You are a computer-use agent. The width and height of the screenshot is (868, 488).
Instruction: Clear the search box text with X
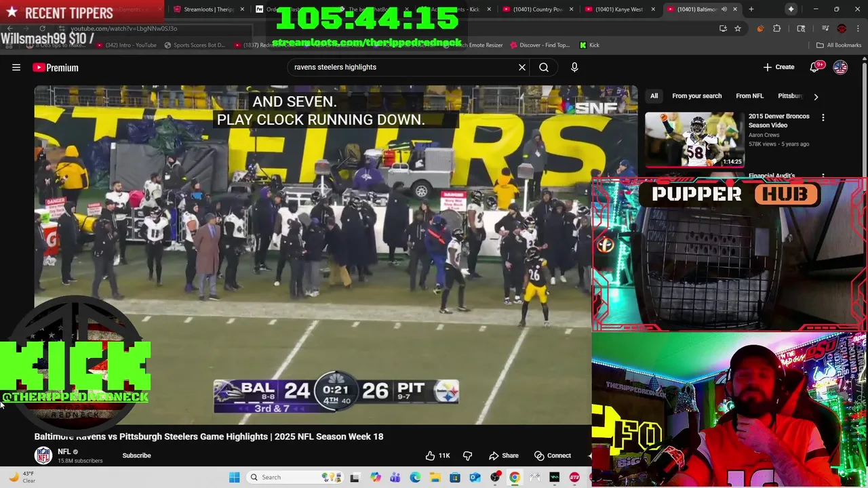pos(522,67)
